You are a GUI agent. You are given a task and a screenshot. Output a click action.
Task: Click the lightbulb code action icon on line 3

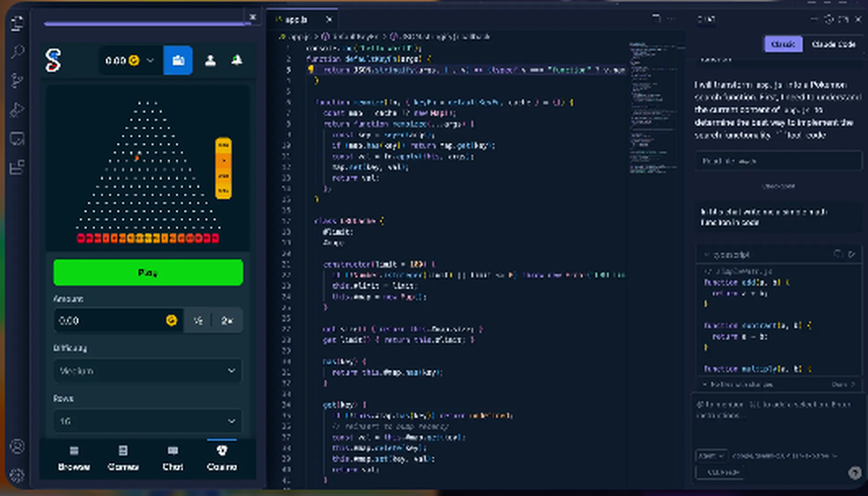pos(311,69)
